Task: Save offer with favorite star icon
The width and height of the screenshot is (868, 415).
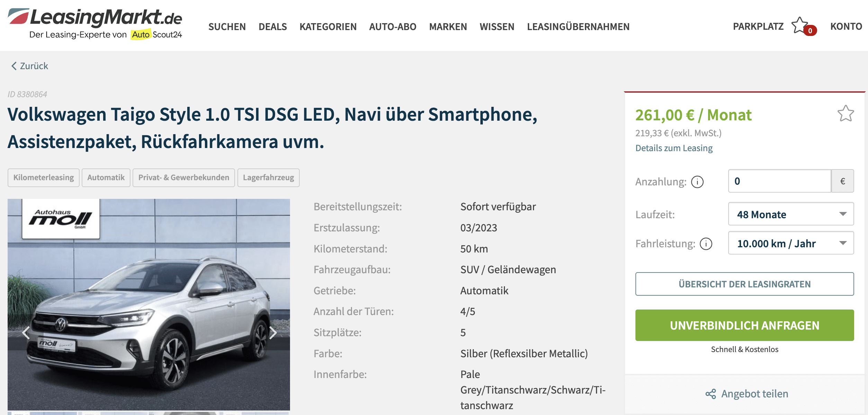Action: [846, 113]
